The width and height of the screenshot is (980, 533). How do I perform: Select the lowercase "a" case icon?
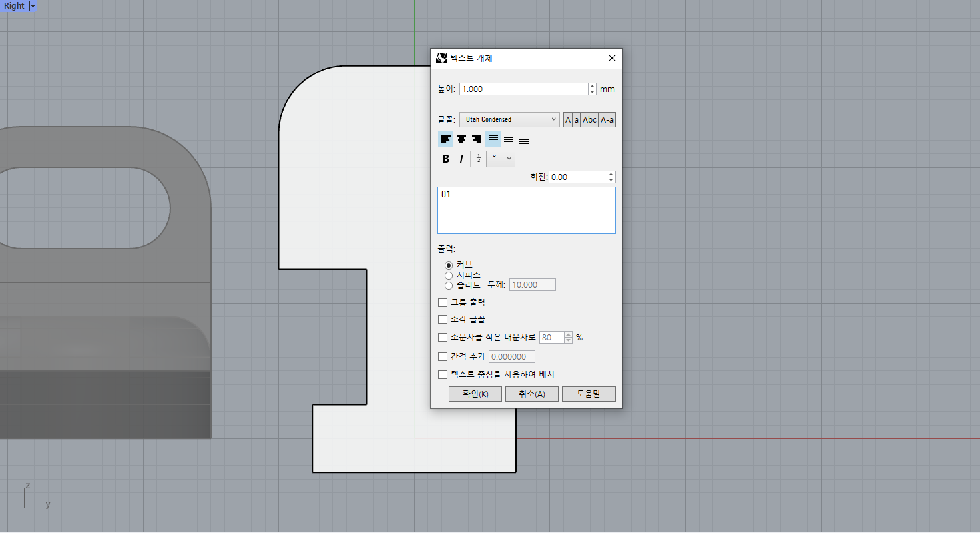(577, 119)
